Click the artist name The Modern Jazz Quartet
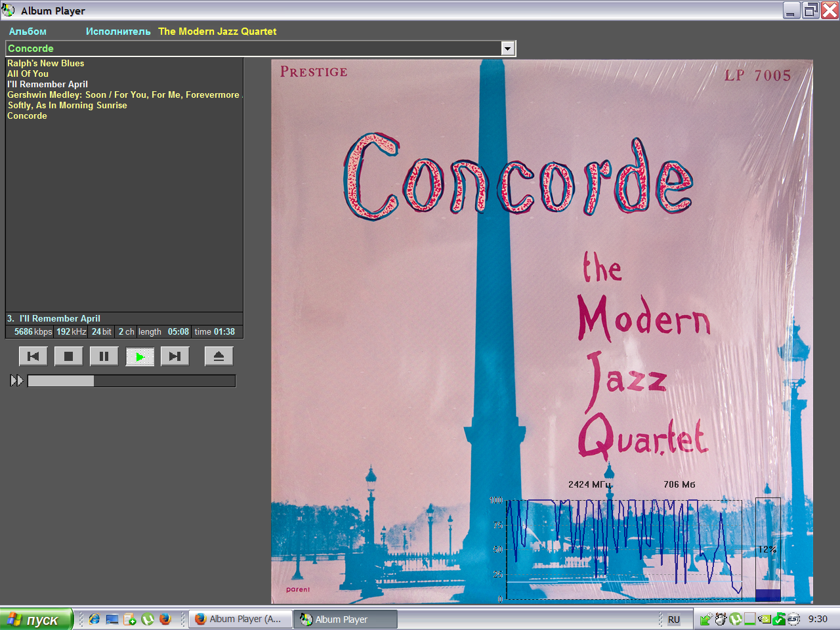Screen dimensions: 840x630 pyautogui.click(x=217, y=31)
